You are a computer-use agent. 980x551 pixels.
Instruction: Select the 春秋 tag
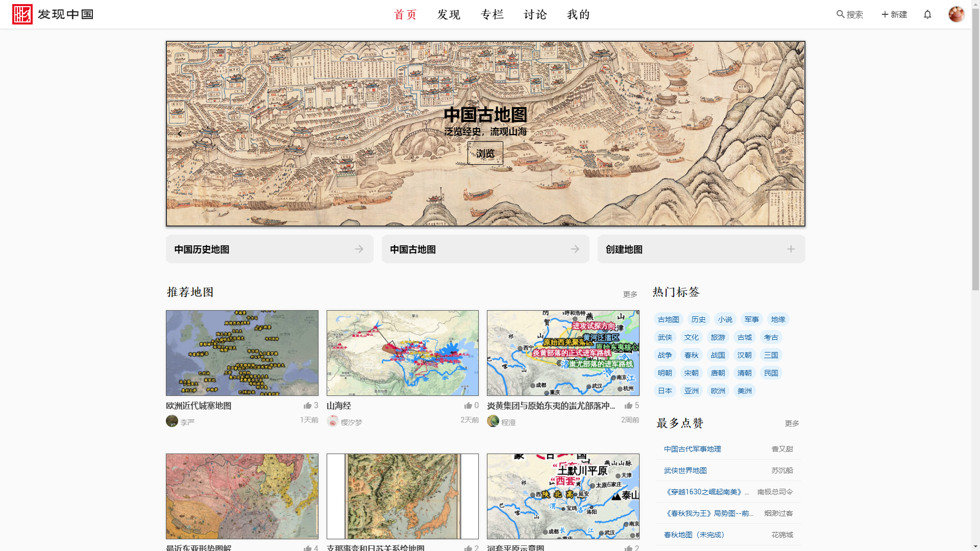pos(692,355)
